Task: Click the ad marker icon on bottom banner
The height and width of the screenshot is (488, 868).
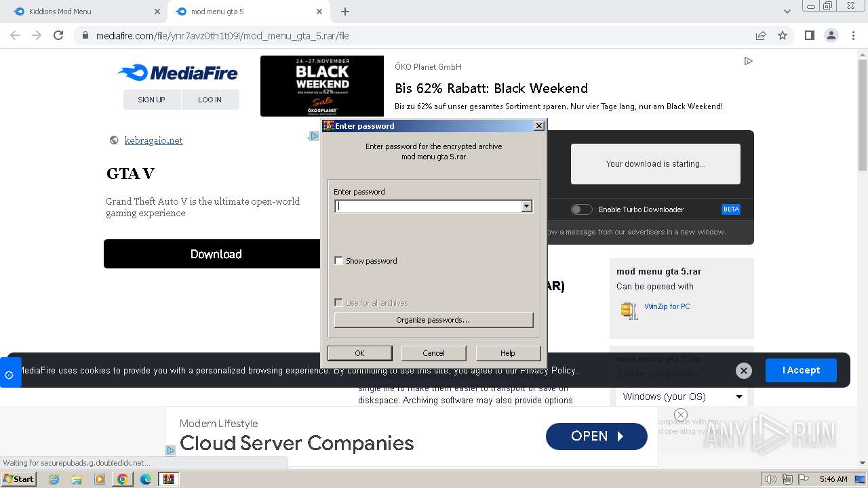Action: [171, 450]
